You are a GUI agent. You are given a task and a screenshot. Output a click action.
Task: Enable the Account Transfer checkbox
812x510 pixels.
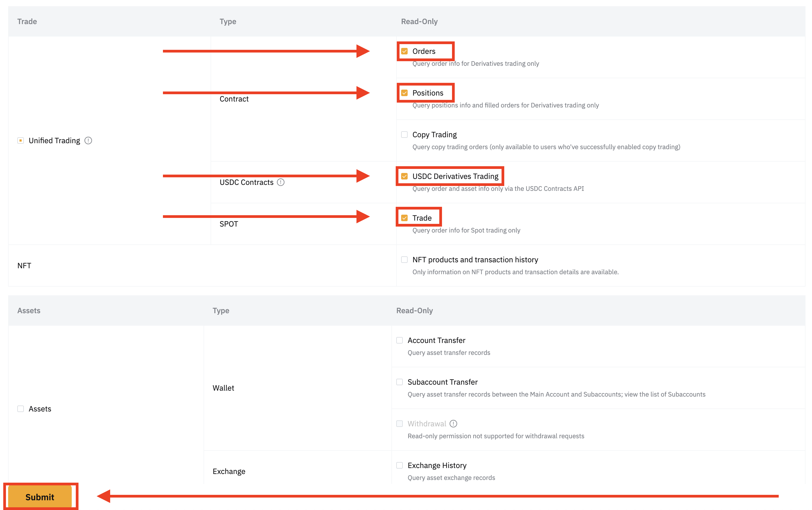pos(400,340)
